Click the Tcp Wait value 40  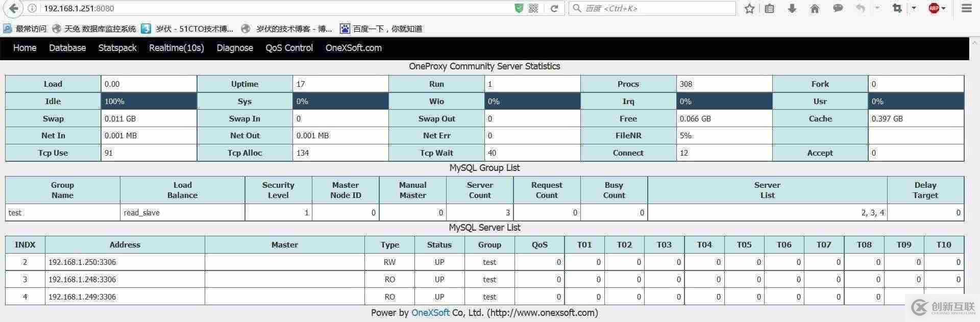click(x=532, y=153)
